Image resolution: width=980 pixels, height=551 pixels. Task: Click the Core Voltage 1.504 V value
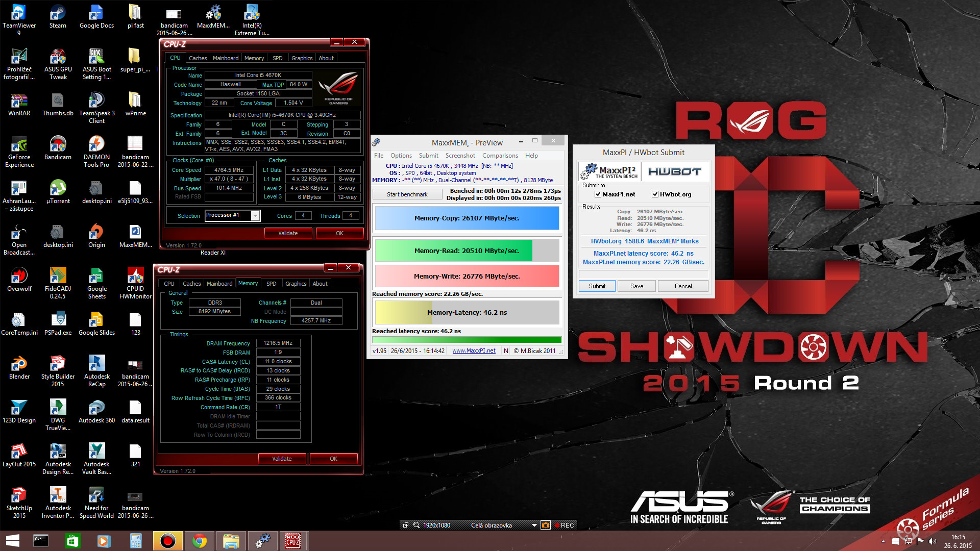[x=293, y=103]
